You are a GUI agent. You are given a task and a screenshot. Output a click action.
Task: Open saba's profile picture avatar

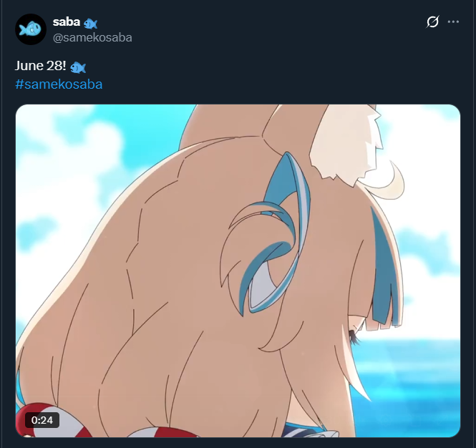coord(31,29)
